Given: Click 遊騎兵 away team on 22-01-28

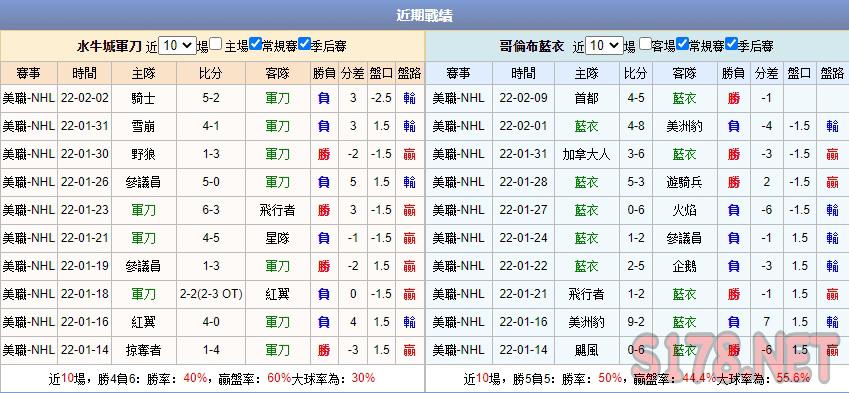Looking at the screenshot, I should click(684, 182).
